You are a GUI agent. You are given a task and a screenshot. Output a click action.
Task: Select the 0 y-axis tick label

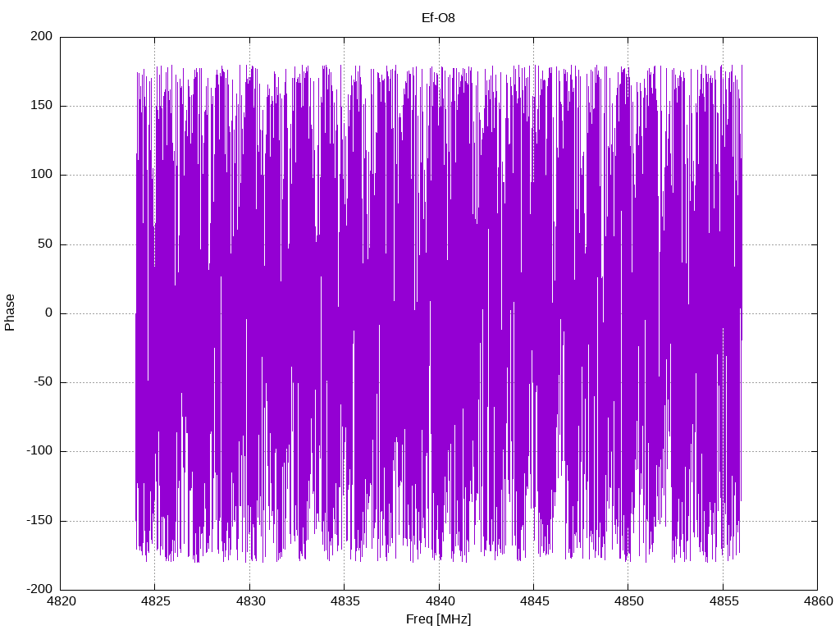pos(48,313)
